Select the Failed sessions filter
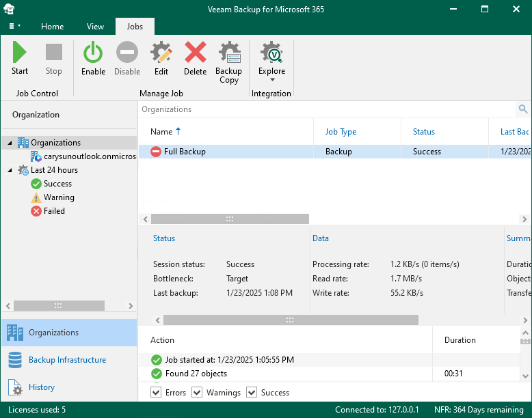This screenshot has height=418, width=532. coord(53,211)
